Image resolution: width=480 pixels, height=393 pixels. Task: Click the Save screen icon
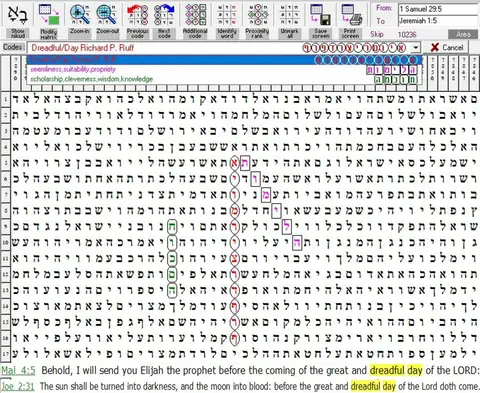tap(320, 14)
